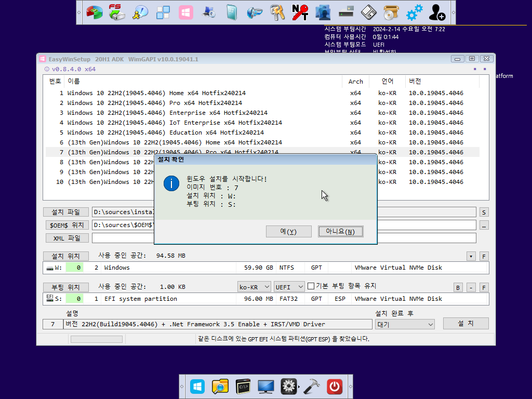Open the drive with card icon
Viewport: 532px width, 399px height.
point(346,12)
